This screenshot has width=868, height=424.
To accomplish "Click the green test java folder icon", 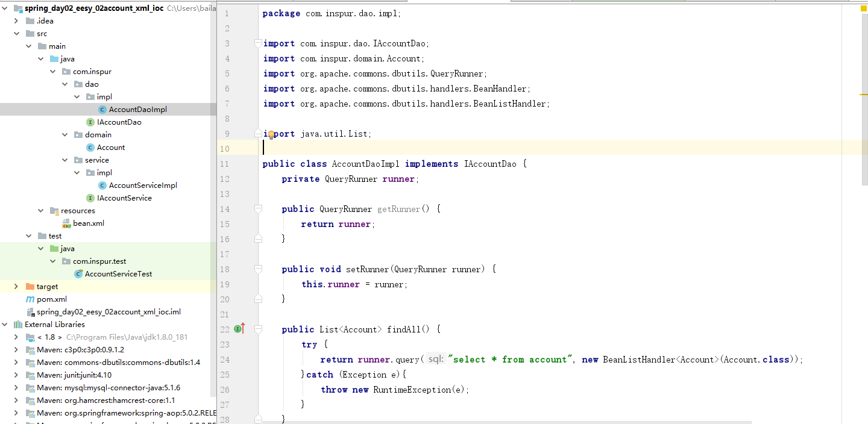I will tap(54, 249).
